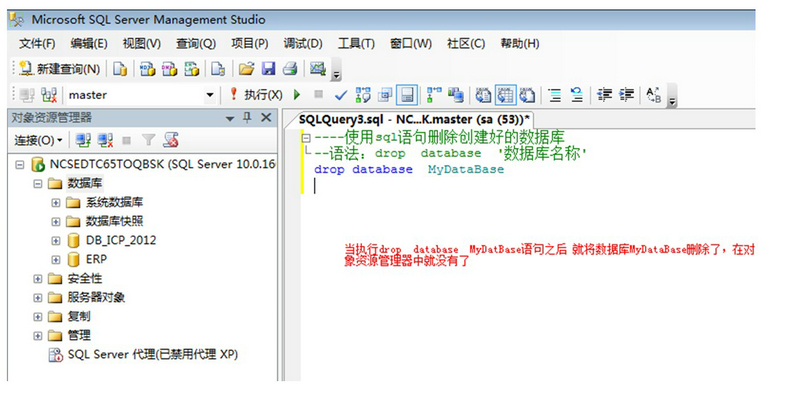Open the SQL editor toolbar options arrow
800x393 pixels.
672,102
